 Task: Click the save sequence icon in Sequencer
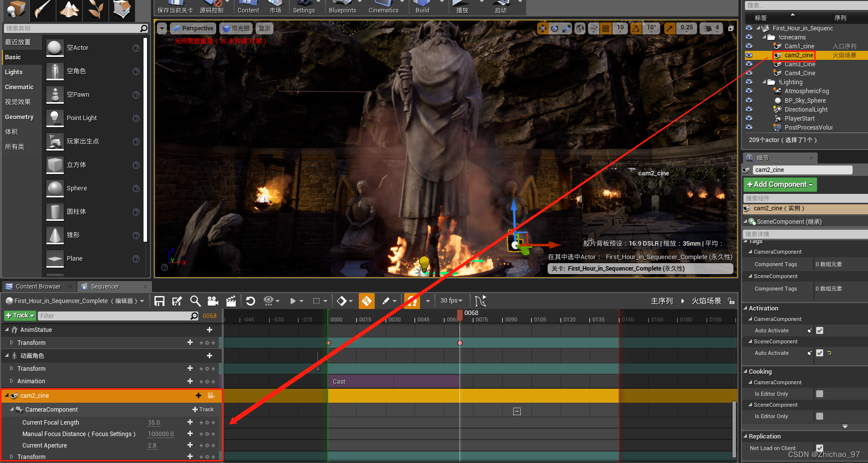coord(159,301)
